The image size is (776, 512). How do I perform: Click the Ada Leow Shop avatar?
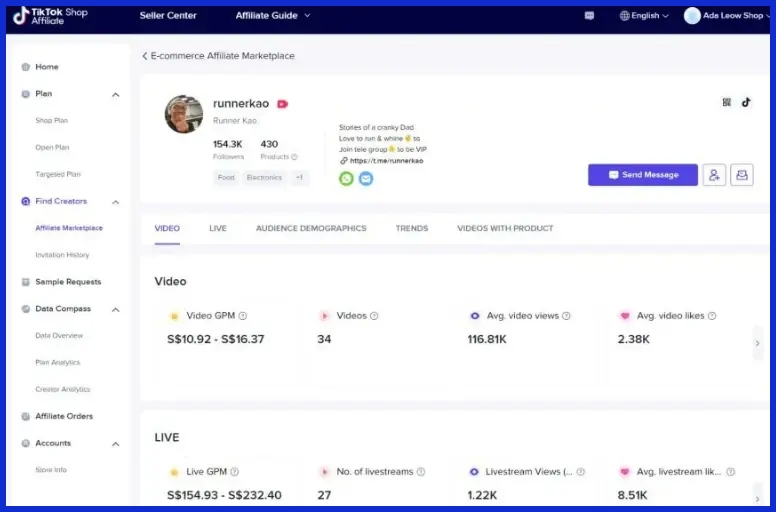point(692,16)
